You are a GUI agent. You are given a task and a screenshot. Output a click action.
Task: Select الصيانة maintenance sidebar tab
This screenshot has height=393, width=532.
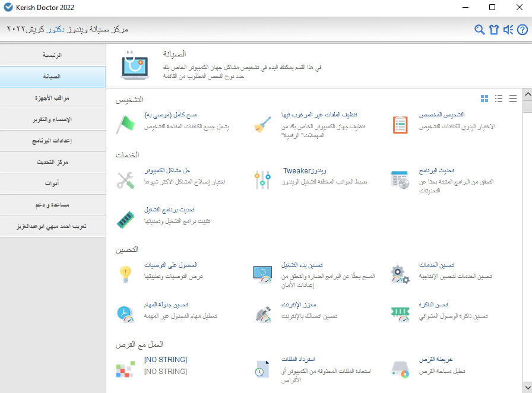pos(53,77)
